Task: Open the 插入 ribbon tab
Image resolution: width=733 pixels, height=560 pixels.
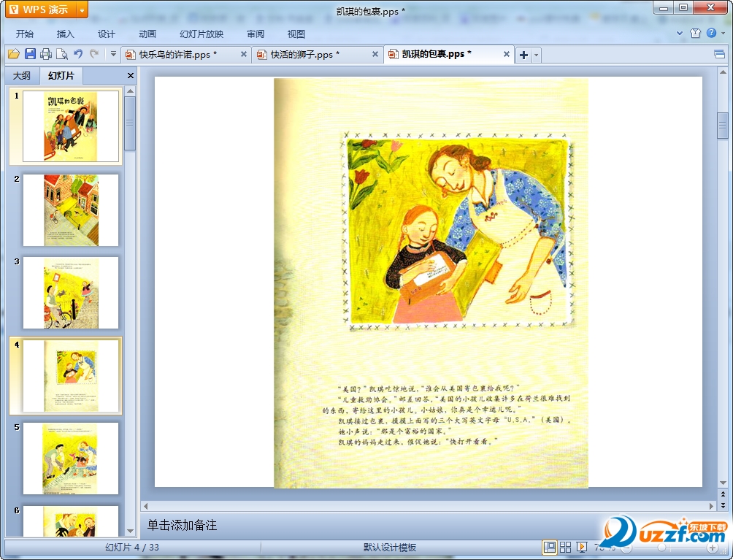Action: (x=66, y=34)
